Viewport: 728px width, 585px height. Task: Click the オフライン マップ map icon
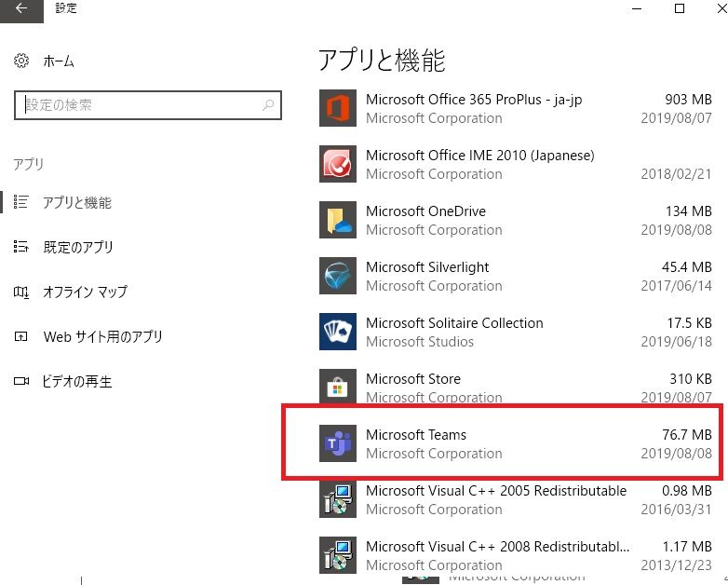[x=20, y=292]
